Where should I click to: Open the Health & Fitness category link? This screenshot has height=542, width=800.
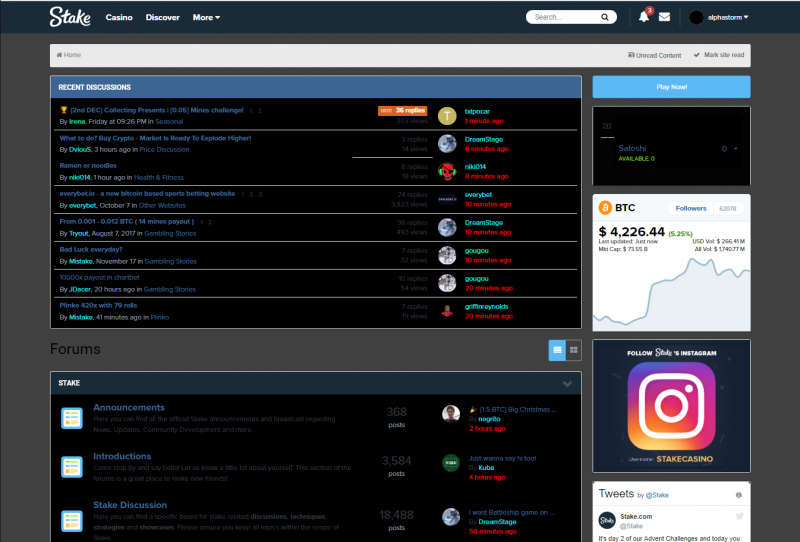point(159,178)
